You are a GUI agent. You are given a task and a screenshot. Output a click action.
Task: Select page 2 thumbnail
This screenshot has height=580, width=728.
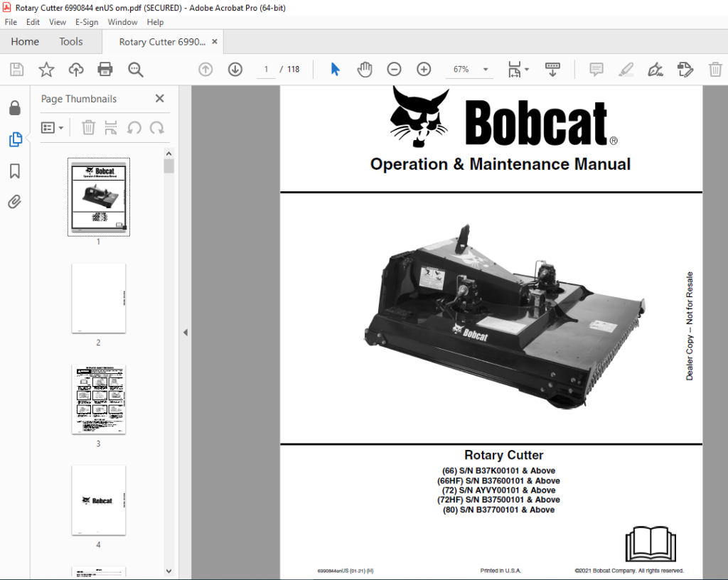(x=98, y=299)
